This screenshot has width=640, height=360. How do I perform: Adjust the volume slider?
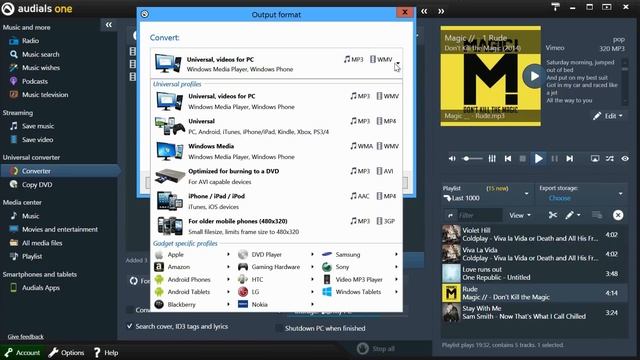(472, 159)
